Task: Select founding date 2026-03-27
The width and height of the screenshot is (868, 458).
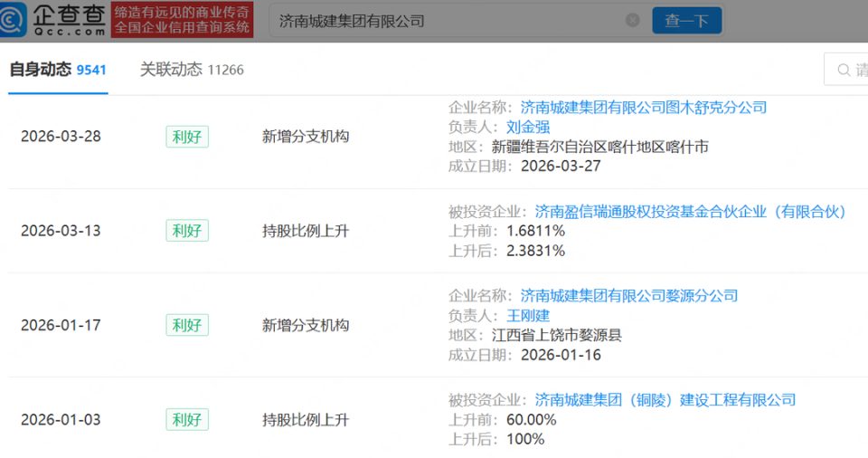Action: pyautogui.click(x=561, y=166)
